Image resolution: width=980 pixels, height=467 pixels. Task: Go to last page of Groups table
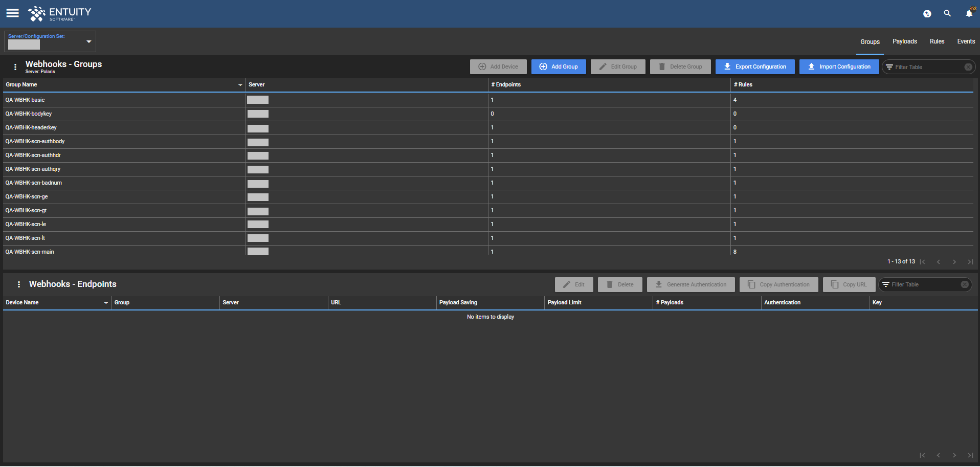(970, 262)
